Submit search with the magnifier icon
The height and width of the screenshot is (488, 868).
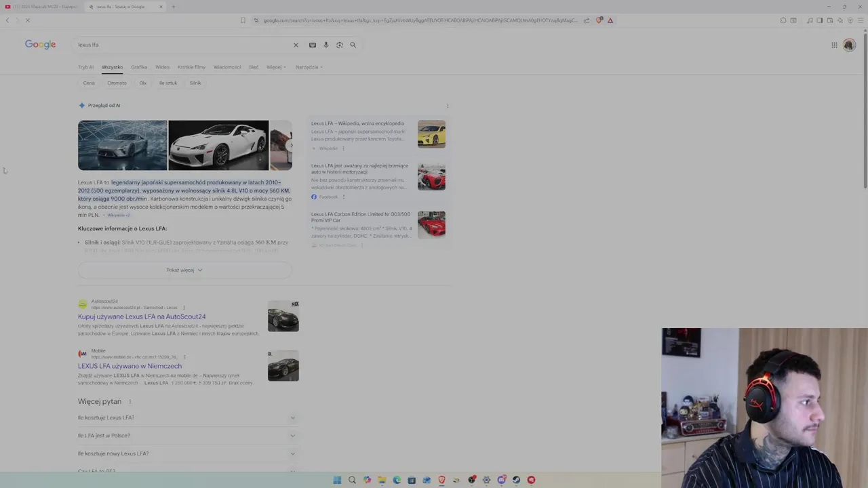coord(353,45)
